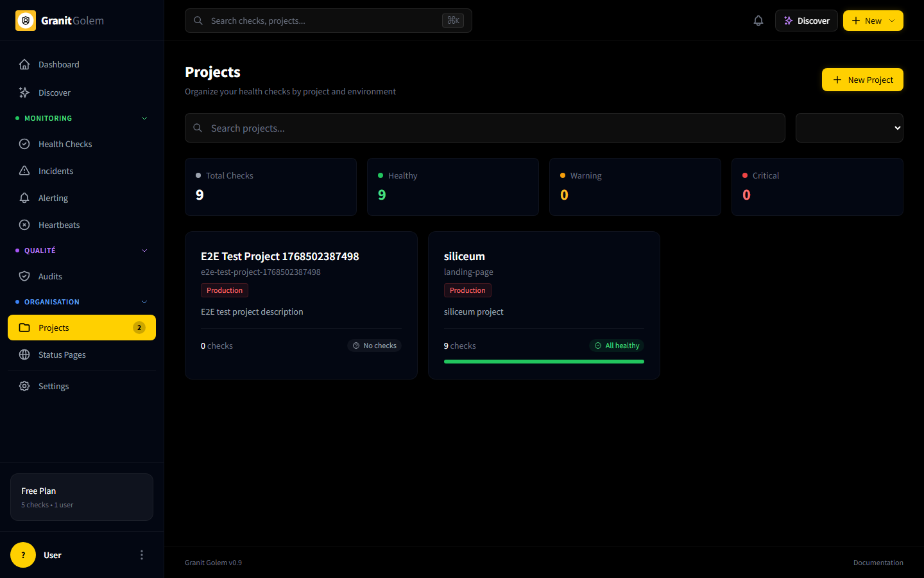924x578 pixels.
Task: Click the Granit Golem shield logo
Action: coord(26,21)
